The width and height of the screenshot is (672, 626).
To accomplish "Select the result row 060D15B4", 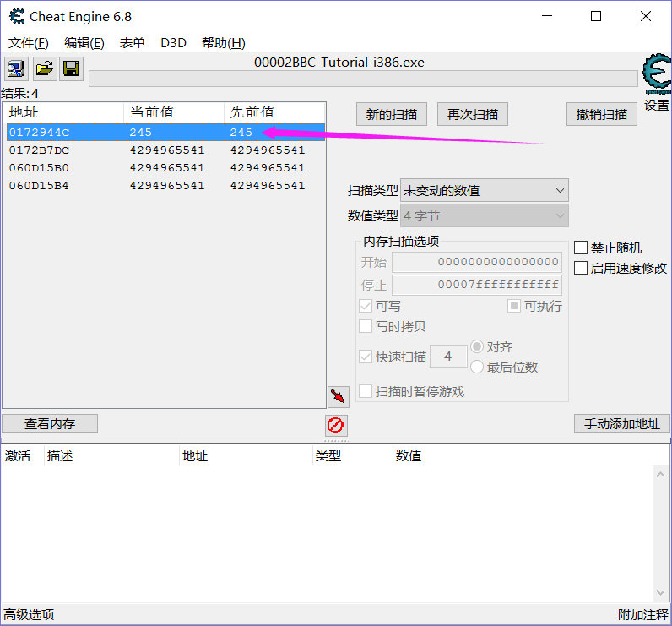I will tap(165, 186).
